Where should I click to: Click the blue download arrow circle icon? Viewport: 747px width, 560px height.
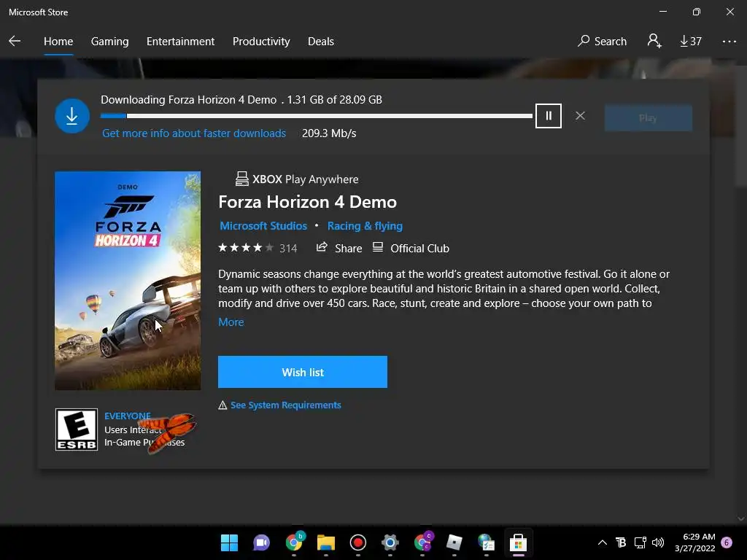tap(72, 116)
